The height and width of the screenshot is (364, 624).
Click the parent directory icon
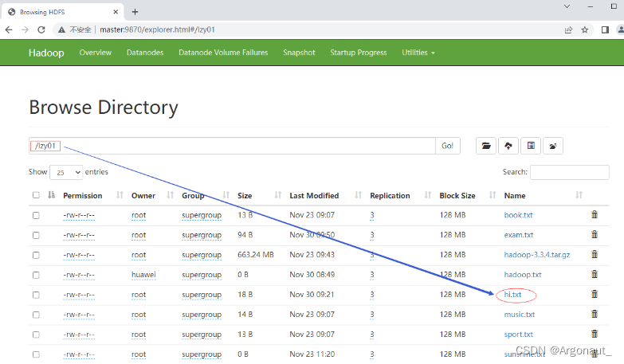coord(553,146)
